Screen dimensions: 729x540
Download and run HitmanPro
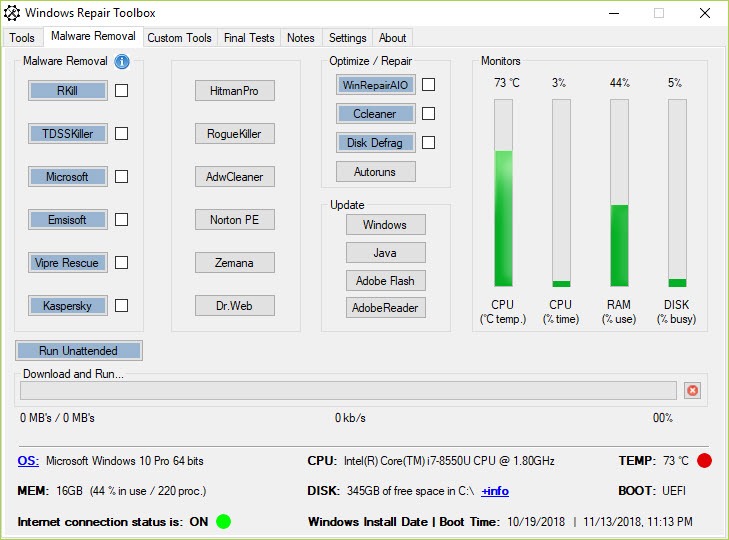[234, 90]
